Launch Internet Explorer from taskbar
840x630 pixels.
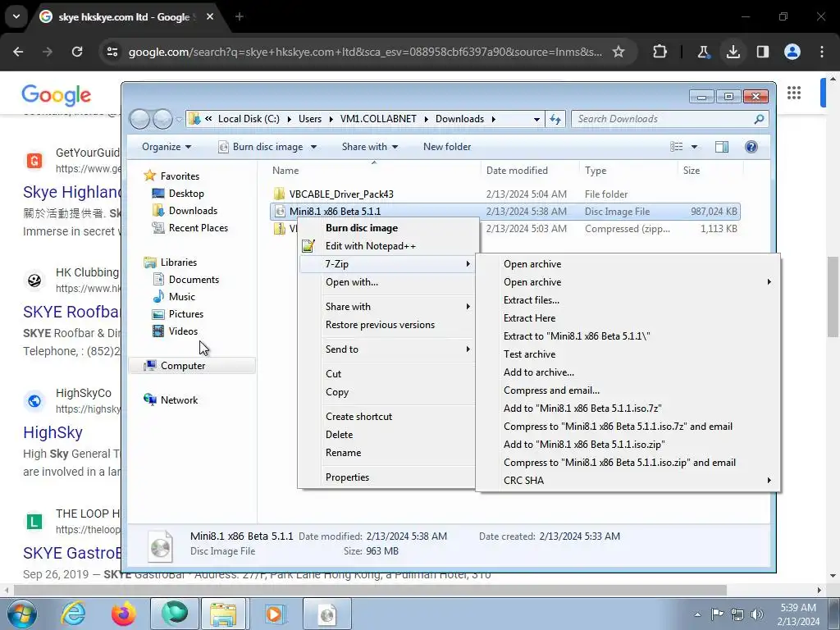[73, 614]
